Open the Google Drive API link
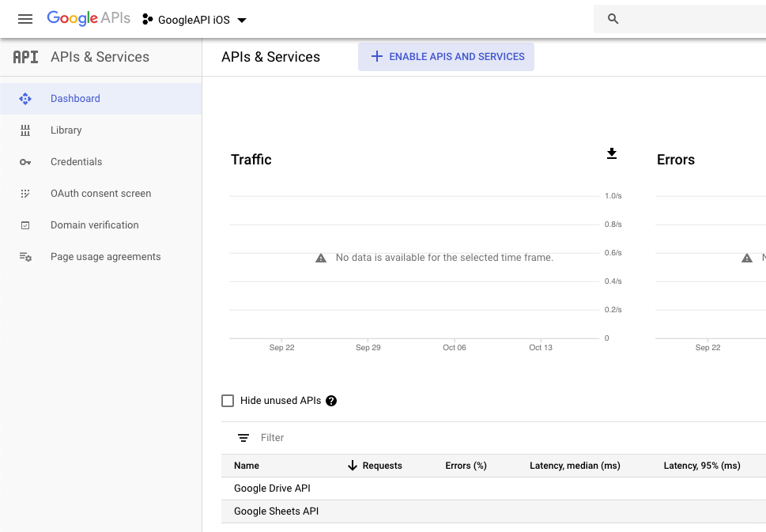The image size is (766, 532). click(274, 489)
